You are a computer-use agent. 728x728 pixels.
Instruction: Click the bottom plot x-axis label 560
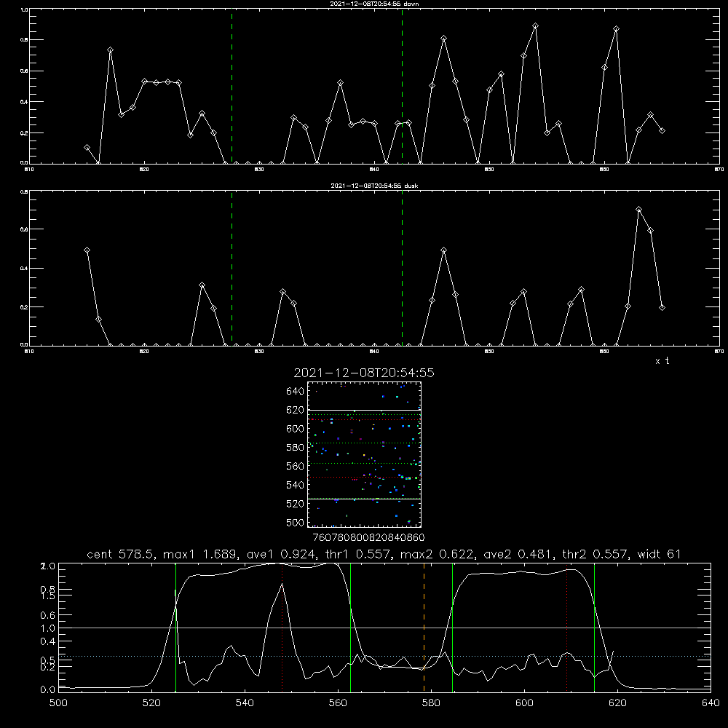pyautogui.click(x=338, y=703)
